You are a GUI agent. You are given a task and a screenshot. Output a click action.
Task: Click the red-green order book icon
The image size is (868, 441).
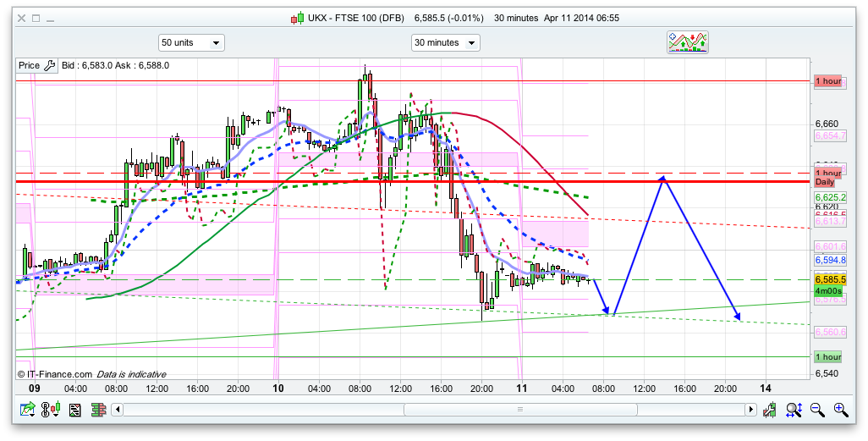[98, 410]
